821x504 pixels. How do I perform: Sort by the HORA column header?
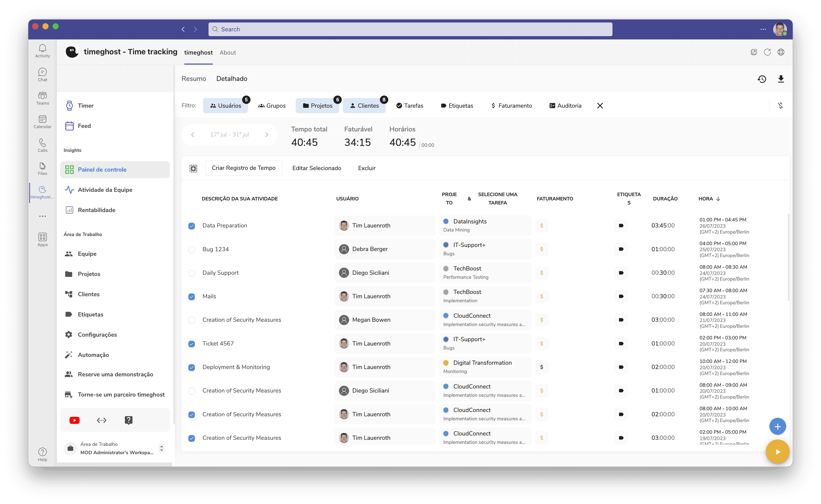[x=709, y=199]
